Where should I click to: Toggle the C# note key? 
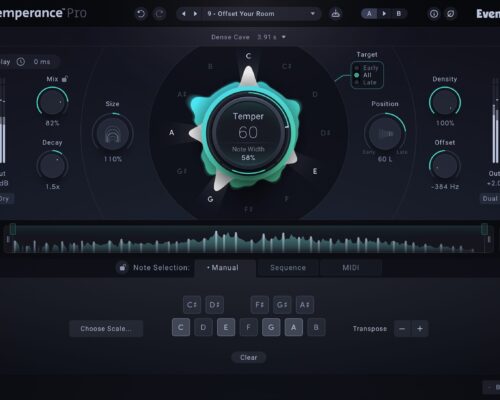tap(192, 305)
